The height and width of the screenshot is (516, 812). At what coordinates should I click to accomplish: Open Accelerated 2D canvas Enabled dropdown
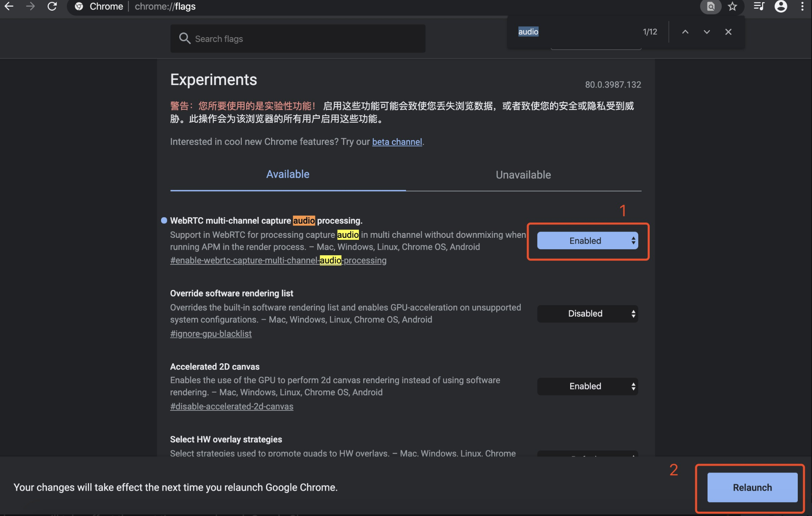coord(587,386)
